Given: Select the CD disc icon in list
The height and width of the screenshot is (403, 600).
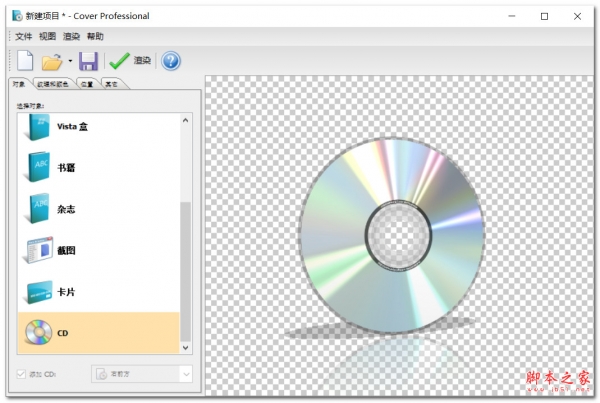Looking at the screenshot, I should click(38, 332).
